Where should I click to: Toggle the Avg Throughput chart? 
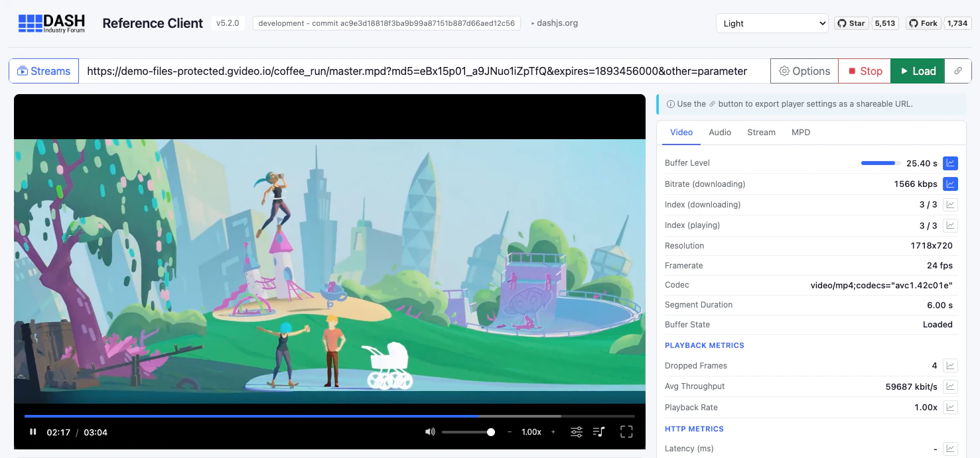pos(950,386)
